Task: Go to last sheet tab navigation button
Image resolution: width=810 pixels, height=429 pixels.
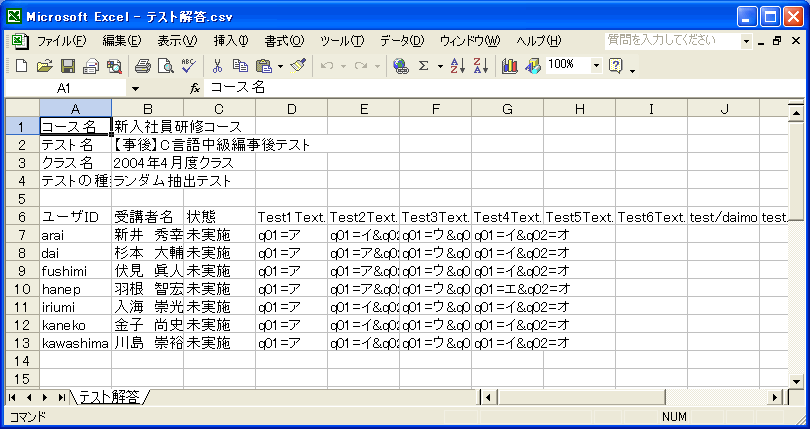Action: [x=61, y=397]
